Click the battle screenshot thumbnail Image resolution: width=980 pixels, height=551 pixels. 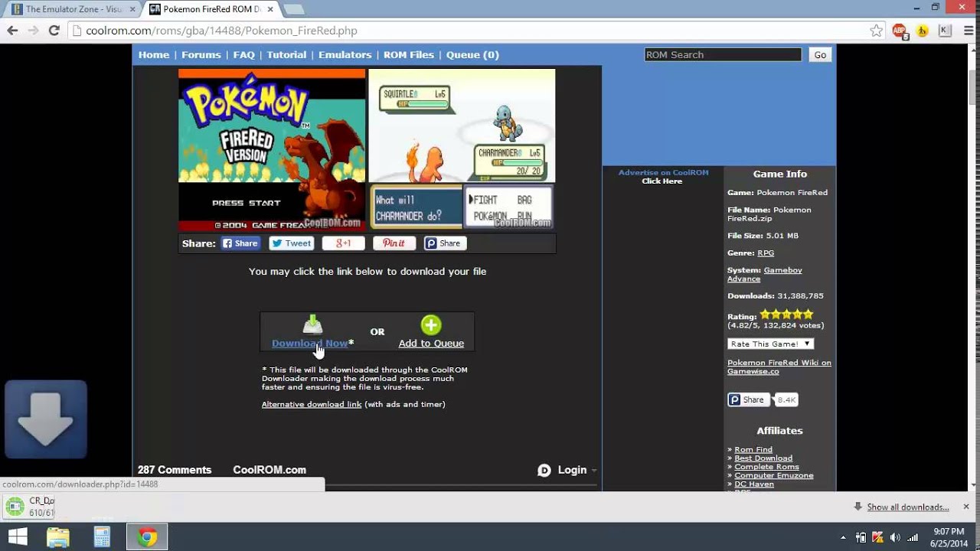[462, 150]
